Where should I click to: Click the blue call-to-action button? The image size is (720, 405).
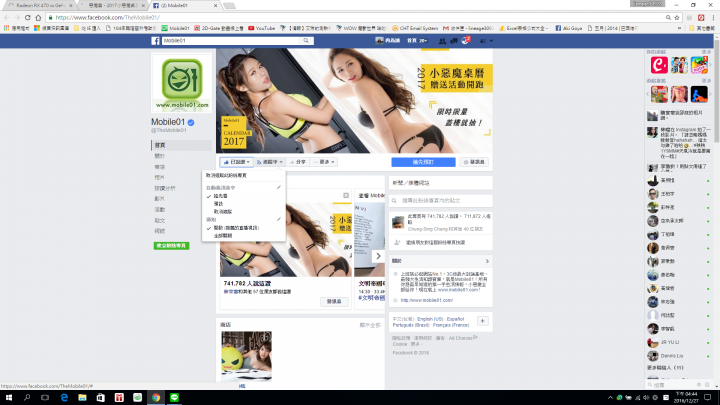click(423, 162)
